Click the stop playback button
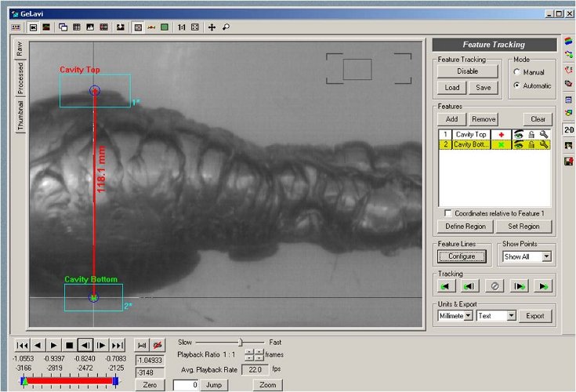Screen dimensions: 576x392 69,345
